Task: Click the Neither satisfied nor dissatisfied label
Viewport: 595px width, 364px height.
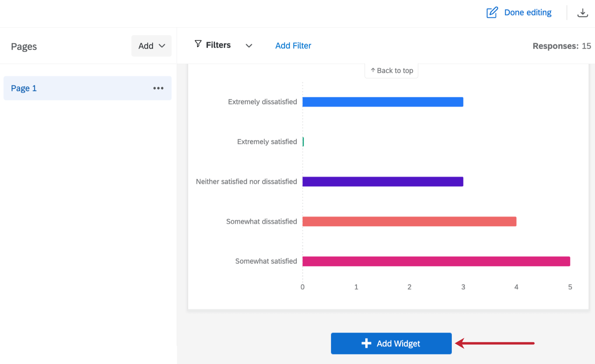Action: (246, 181)
